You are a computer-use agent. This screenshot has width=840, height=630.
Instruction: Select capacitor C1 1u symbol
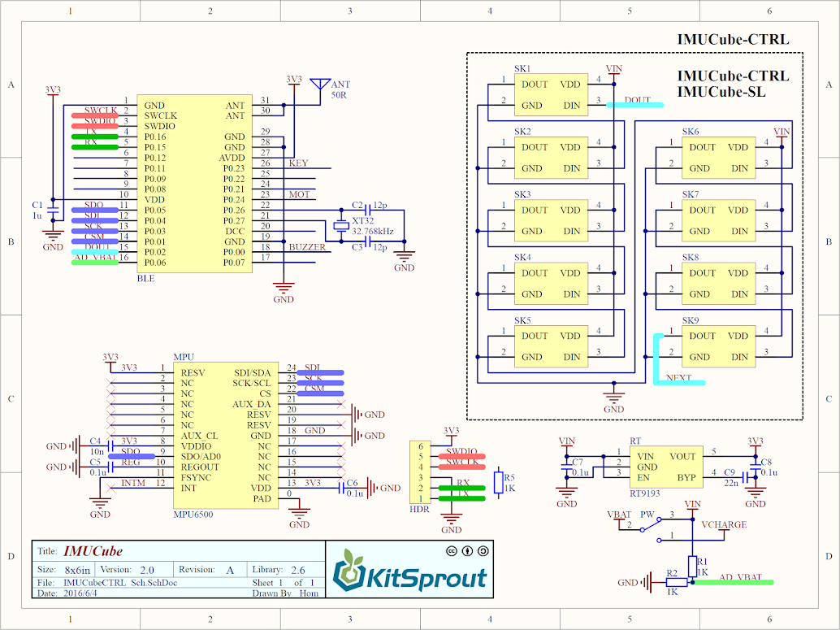point(53,211)
